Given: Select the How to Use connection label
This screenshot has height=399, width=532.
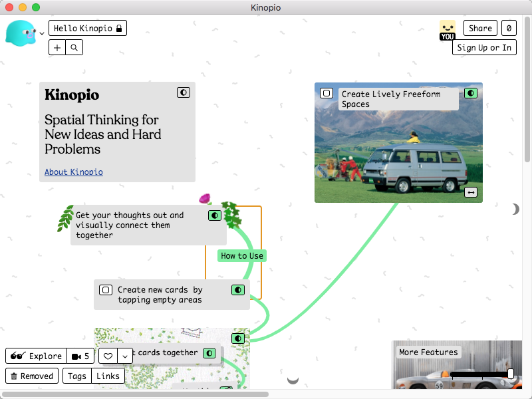Looking at the screenshot, I should pos(242,256).
